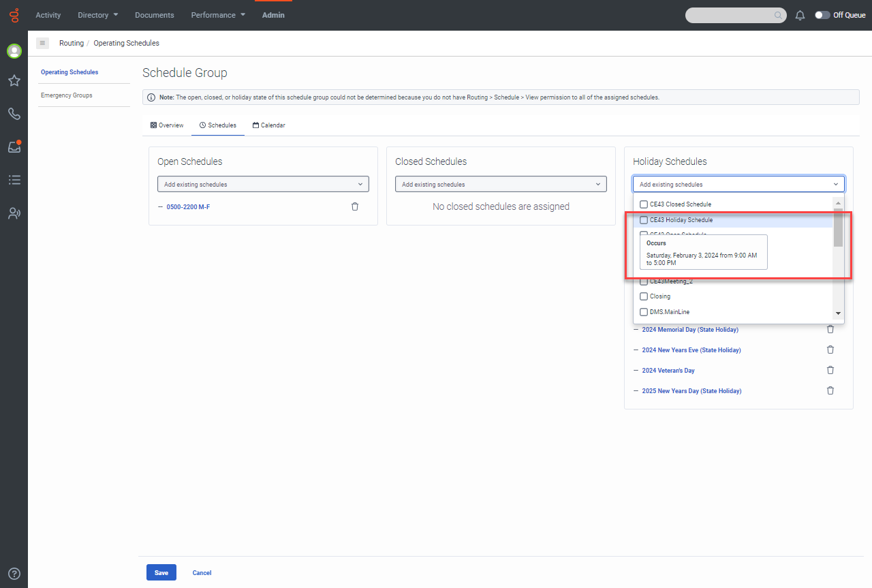Image resolution: width=872 pixels, height=588 pixels.
Task: Open the Help question mark icon
Action: 14,574
